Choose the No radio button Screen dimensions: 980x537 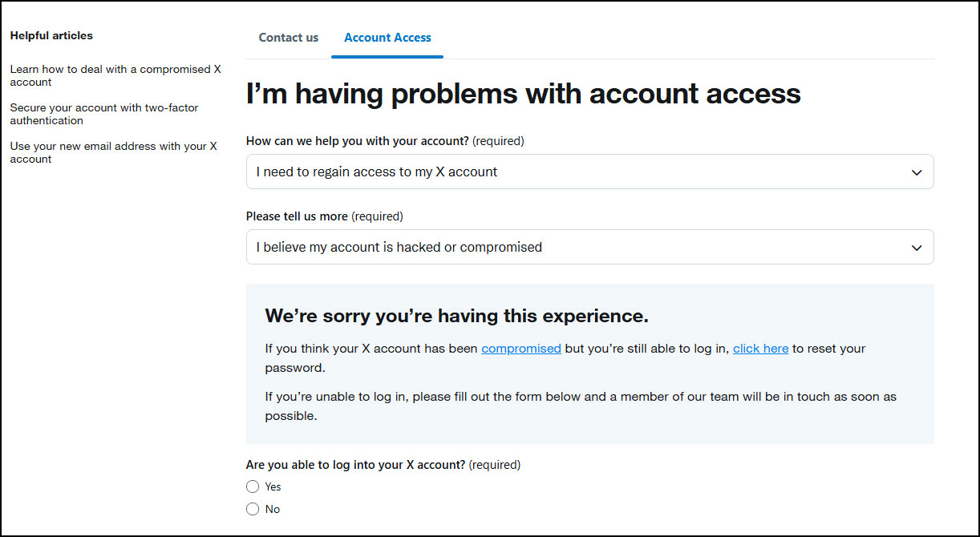[x=253, y=509]
